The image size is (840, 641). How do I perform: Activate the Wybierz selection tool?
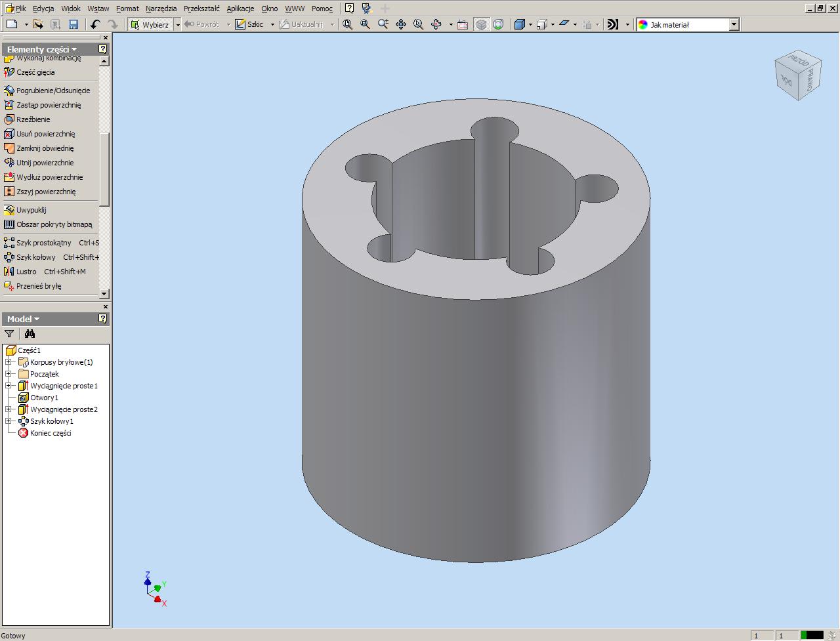tap(150, 24)
